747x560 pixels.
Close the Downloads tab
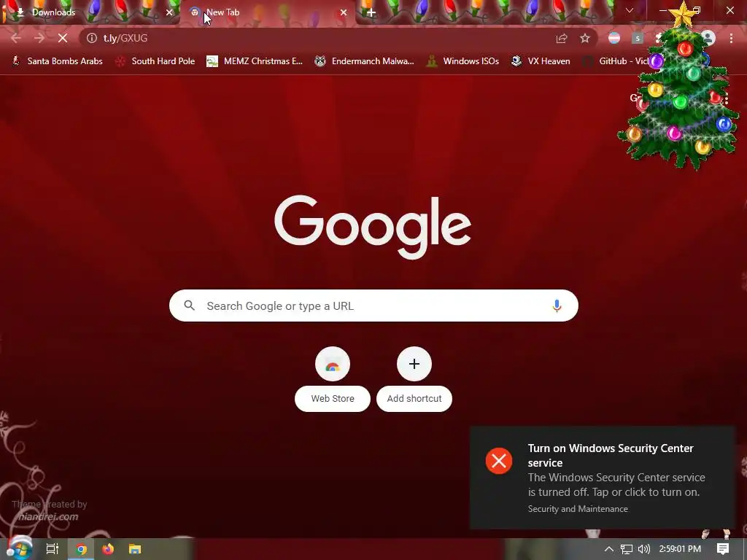[x=169, y=12]
